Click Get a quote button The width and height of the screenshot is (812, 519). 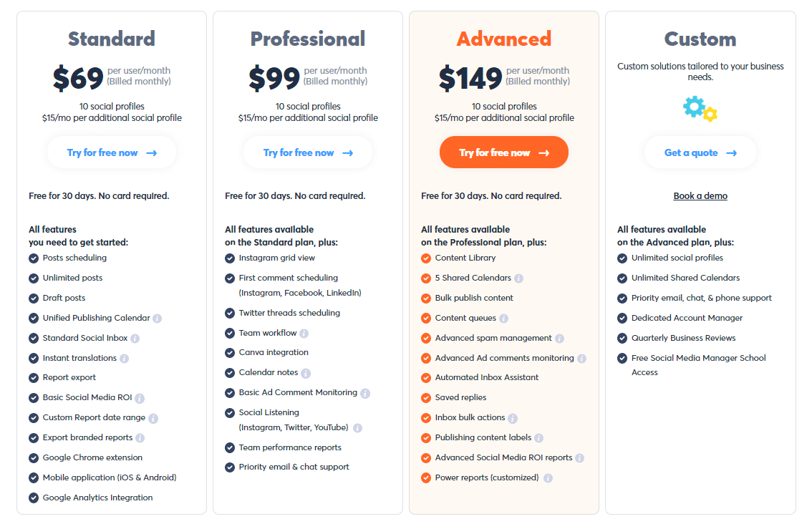pyautogui.click(x=700, y=152)
